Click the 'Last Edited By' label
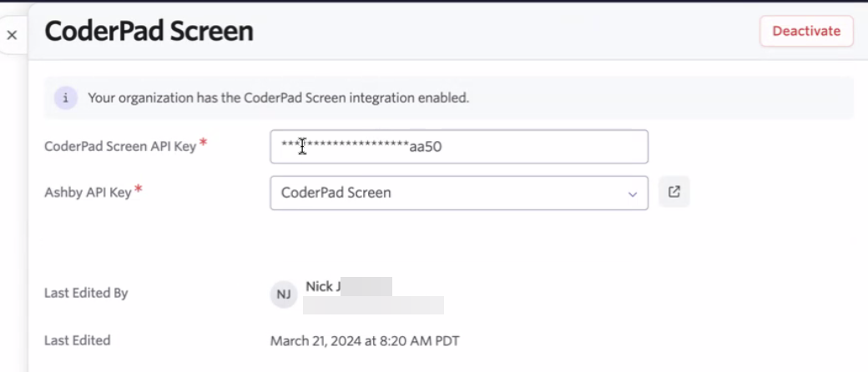The image size is (868, 372). tap(85, 293)
